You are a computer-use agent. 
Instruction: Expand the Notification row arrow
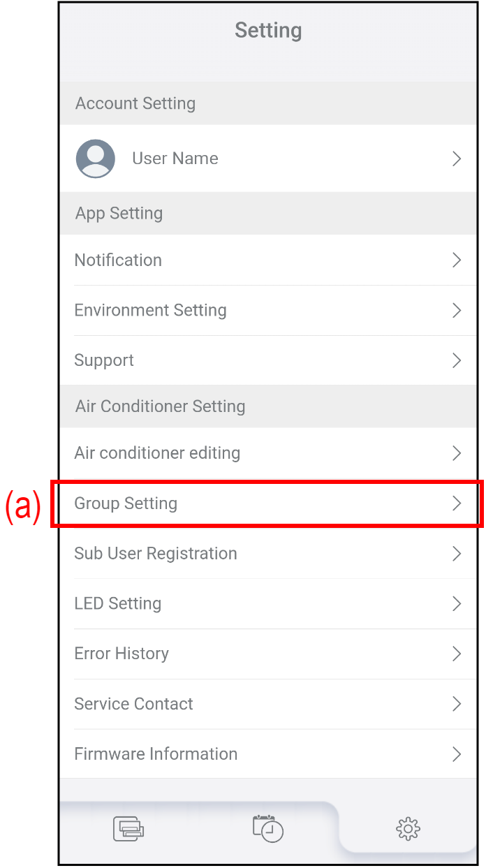(457, 260)
